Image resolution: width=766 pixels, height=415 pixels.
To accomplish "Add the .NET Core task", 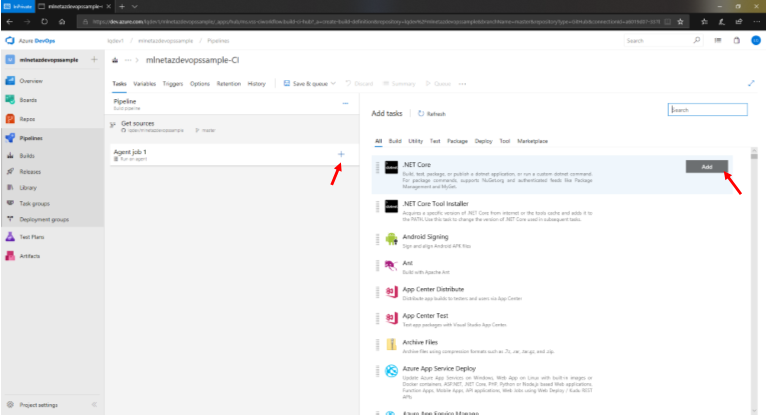I will [707, 167].
